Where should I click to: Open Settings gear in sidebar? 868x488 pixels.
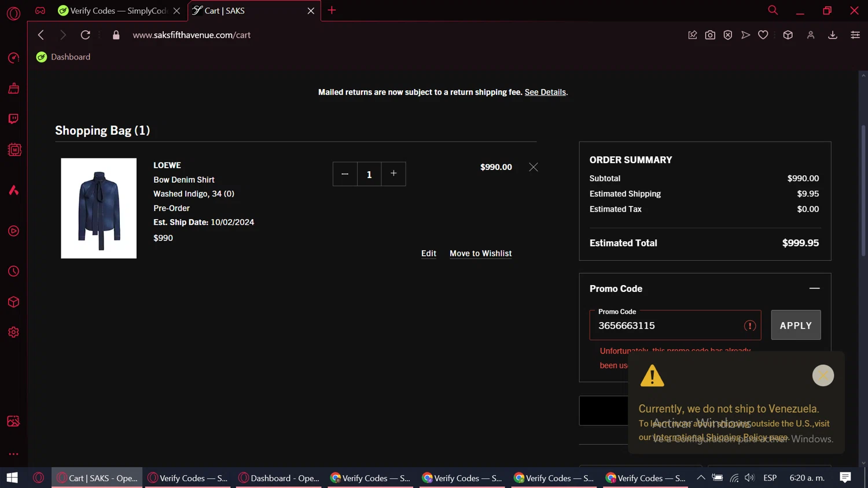13,332
